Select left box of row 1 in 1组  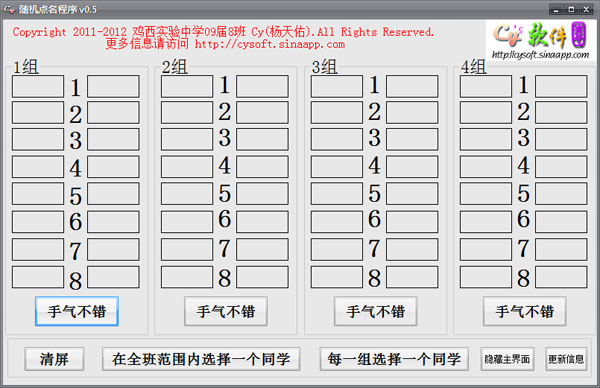(38, 86)
